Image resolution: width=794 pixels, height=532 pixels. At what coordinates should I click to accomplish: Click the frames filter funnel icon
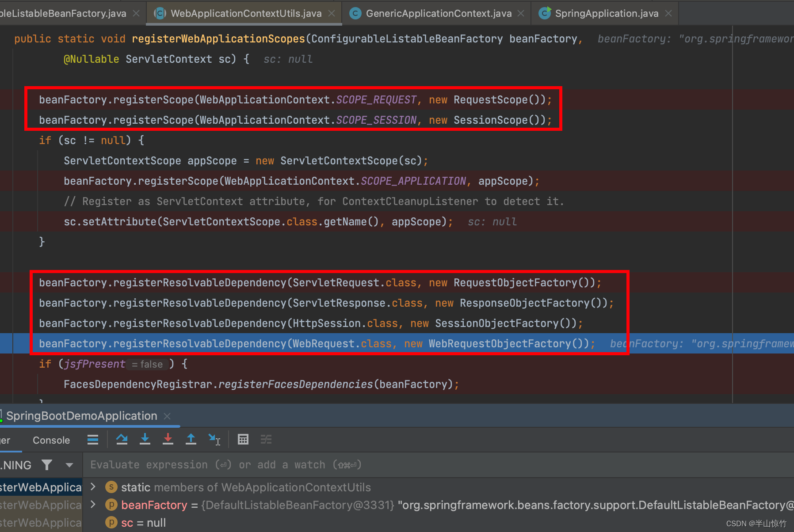click(47, 465)
